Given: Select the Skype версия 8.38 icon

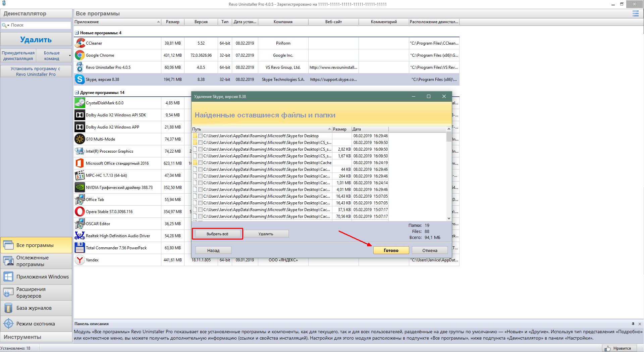Looking at the screenshot, I should (80, 79).
